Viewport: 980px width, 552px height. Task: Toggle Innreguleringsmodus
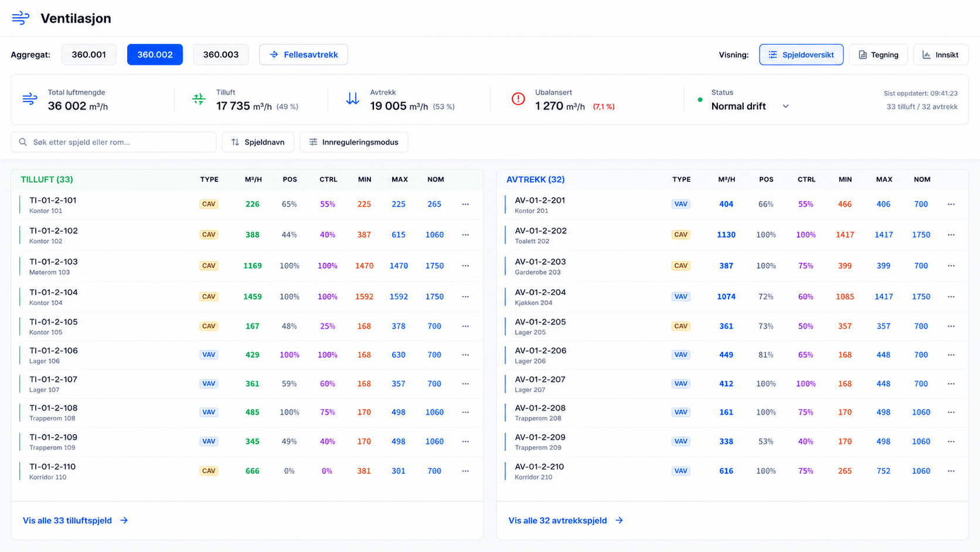pos(354,142)
